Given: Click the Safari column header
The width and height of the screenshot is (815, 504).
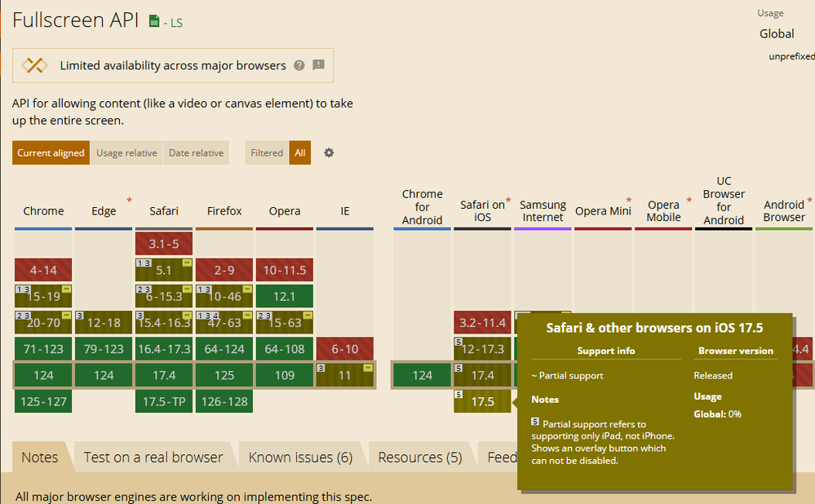Looking at the screenshot, I should [x=164, y=211].
